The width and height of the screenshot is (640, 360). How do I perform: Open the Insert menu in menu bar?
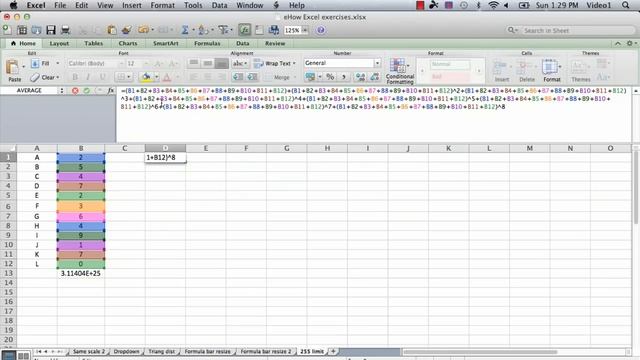132,5
